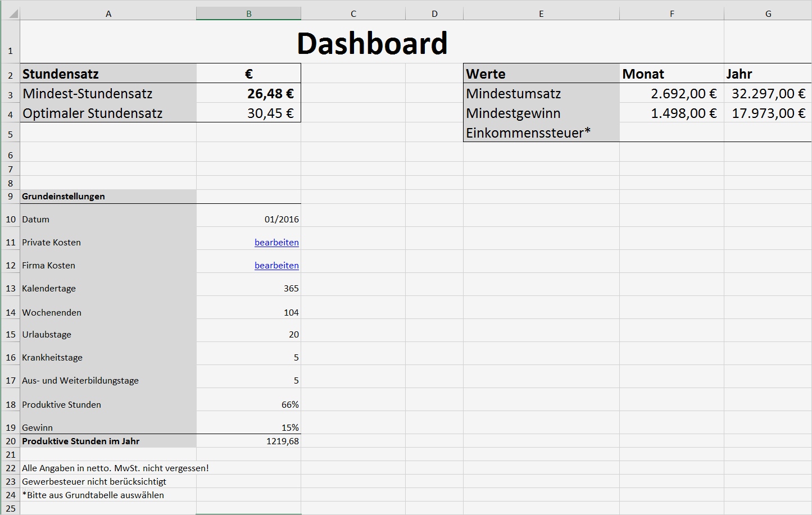Select row 1 header
This screenshot has height=515, width=812.
point(11,42)
